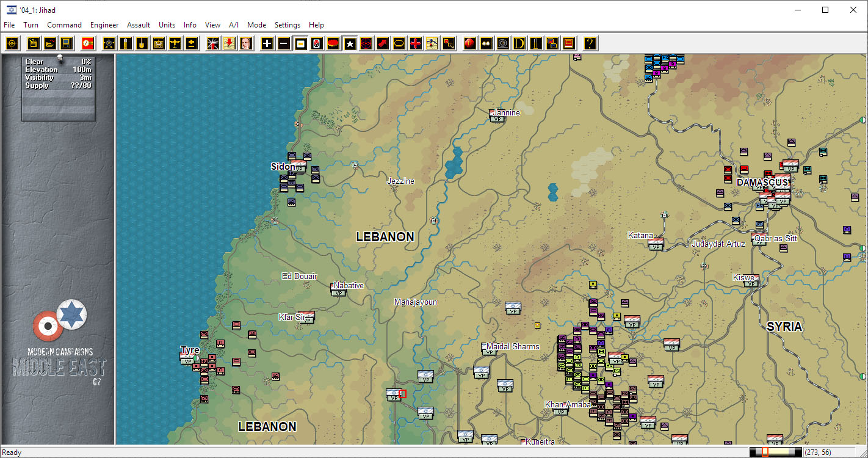The width and height of the screenshot is (868, 458).
Task: Toggle the white star objectives button
Action: [x=350, y=43]
